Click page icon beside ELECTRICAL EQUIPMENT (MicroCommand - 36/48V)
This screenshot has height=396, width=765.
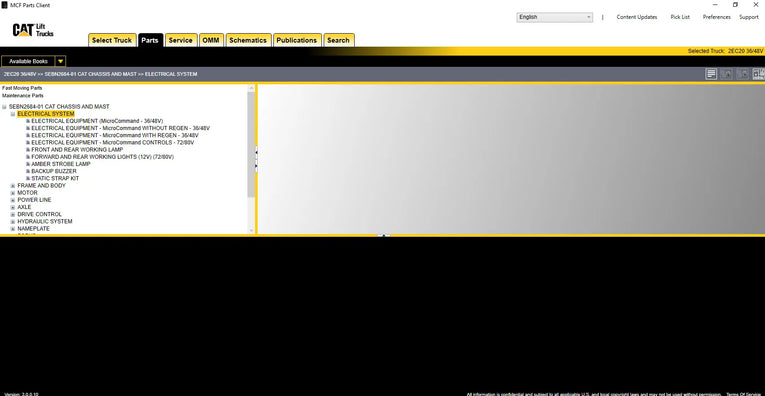(x=28, y=121)
